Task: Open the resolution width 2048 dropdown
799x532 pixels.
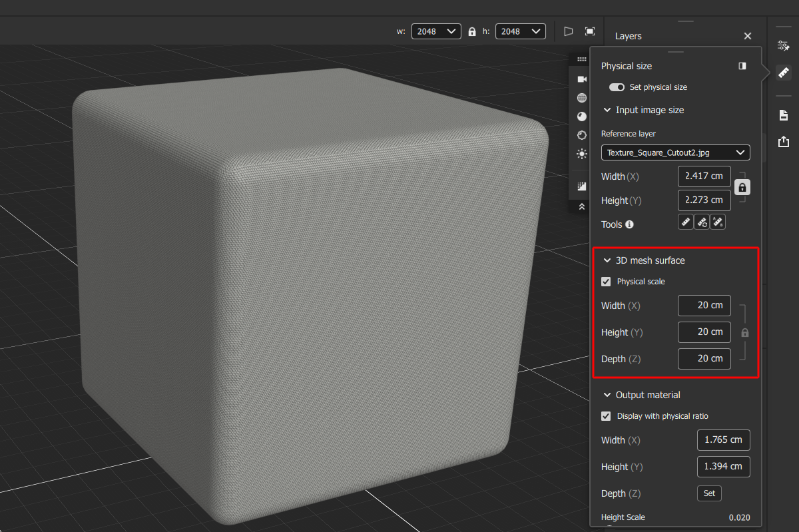Action: coord(436,31)
